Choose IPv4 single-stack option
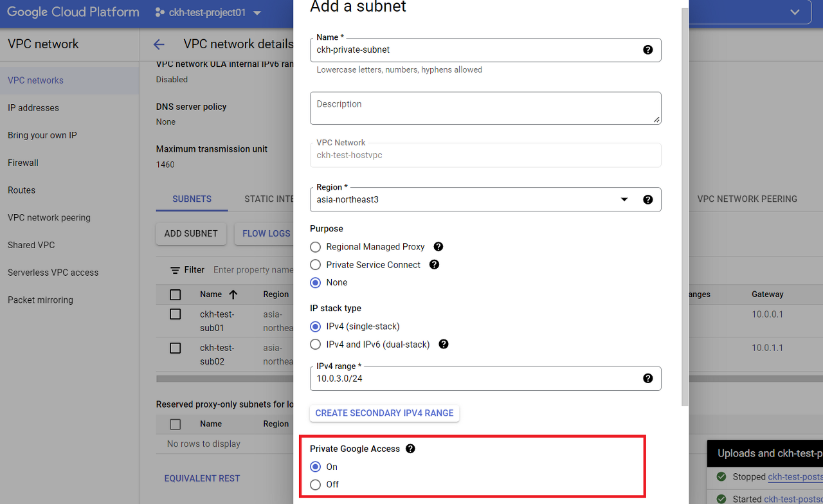 pyautogui.click(x=315, y=327)
